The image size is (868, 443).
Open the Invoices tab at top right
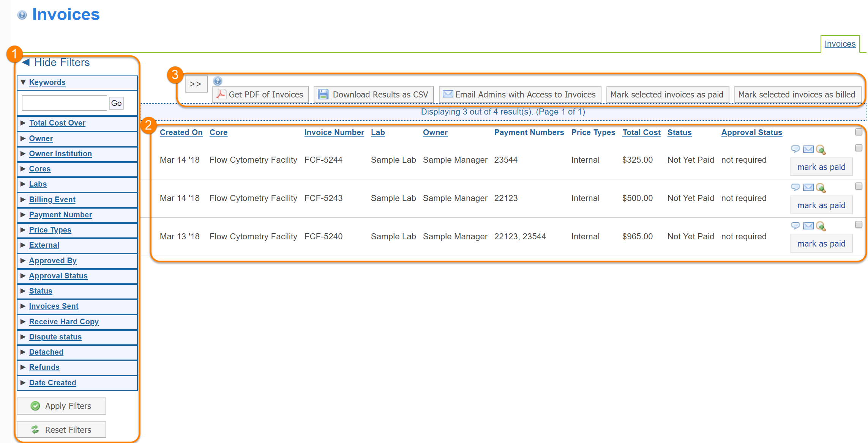click(x=840, y=44)
